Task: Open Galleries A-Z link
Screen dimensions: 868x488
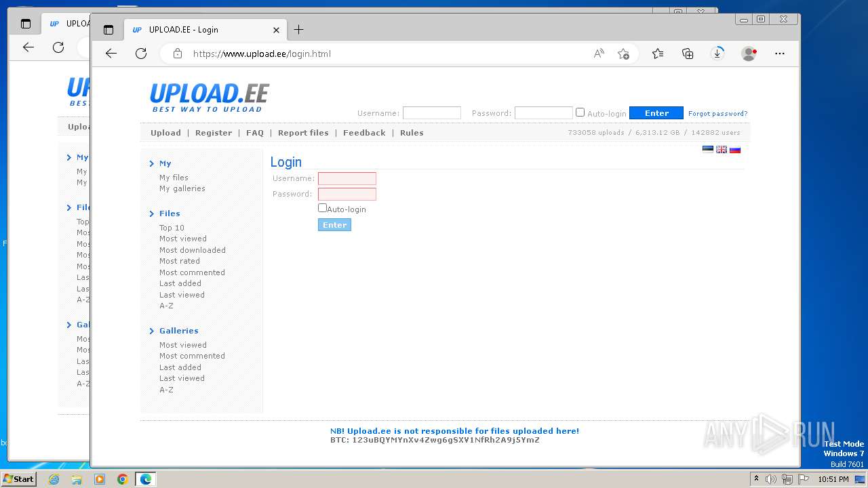Action: [166, 390]
